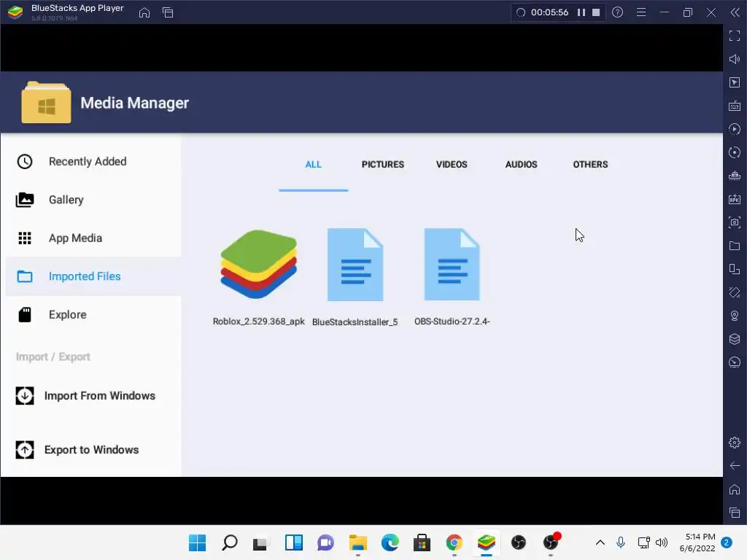Open multi-window tabs icon in title bar
This screenshot has width=747, height=560.
point(168,12)
